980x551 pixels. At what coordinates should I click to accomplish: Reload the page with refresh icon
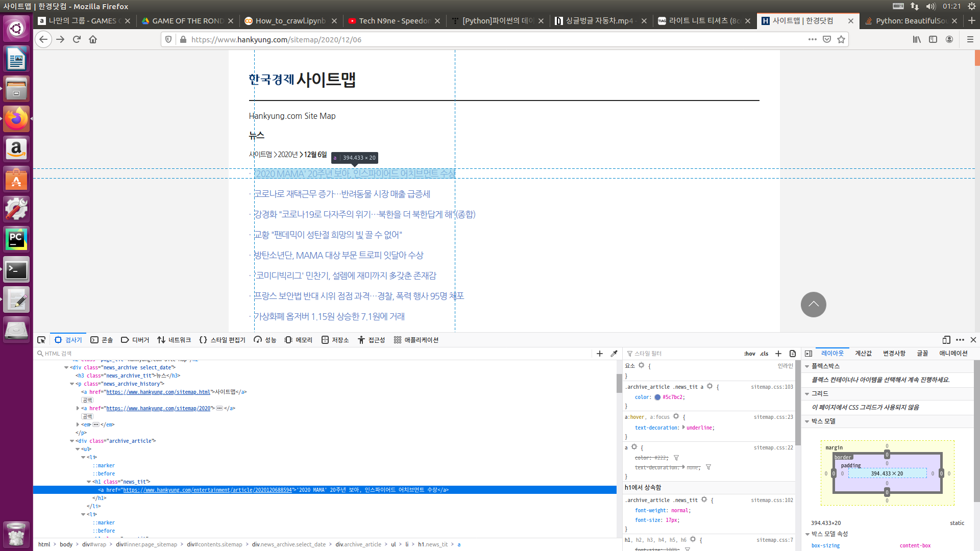[x=77, y=39]
